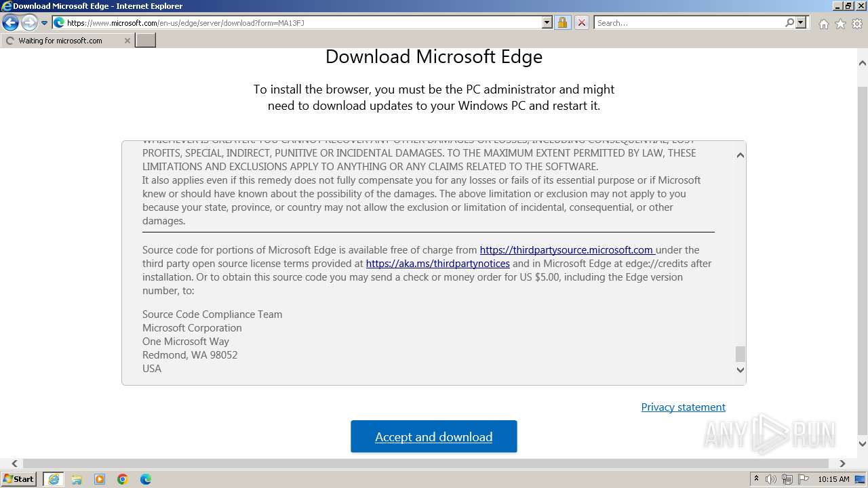
Task: Open thirdpartysource.microsoft.com link
Action: pyautogui.click(x=567, y=250)
